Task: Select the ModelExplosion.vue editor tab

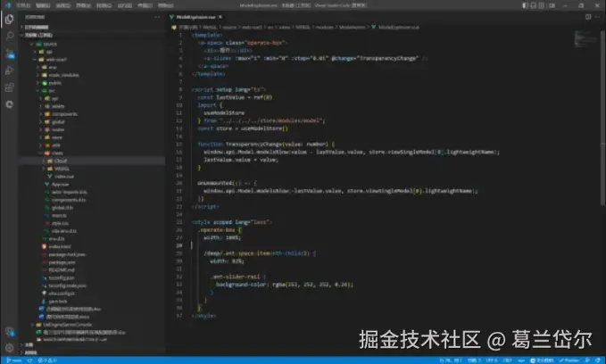Action: pyautogui.click(x=196, y=17)
